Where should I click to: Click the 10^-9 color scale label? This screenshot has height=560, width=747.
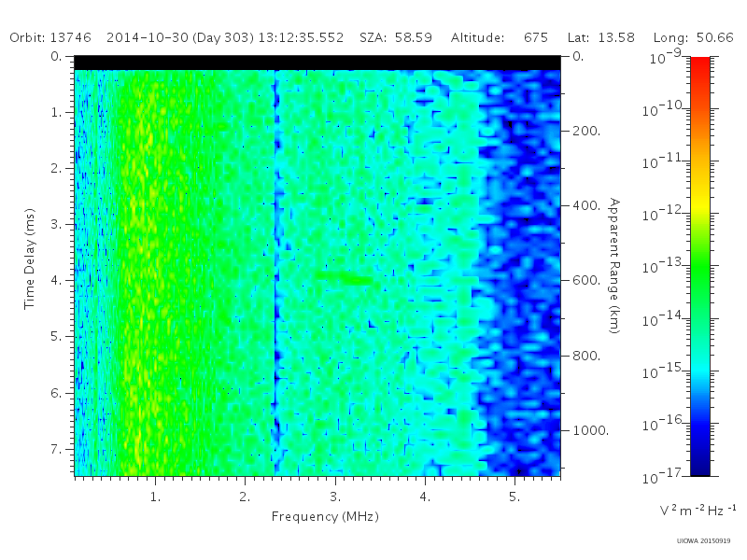[x=666, y=57]
